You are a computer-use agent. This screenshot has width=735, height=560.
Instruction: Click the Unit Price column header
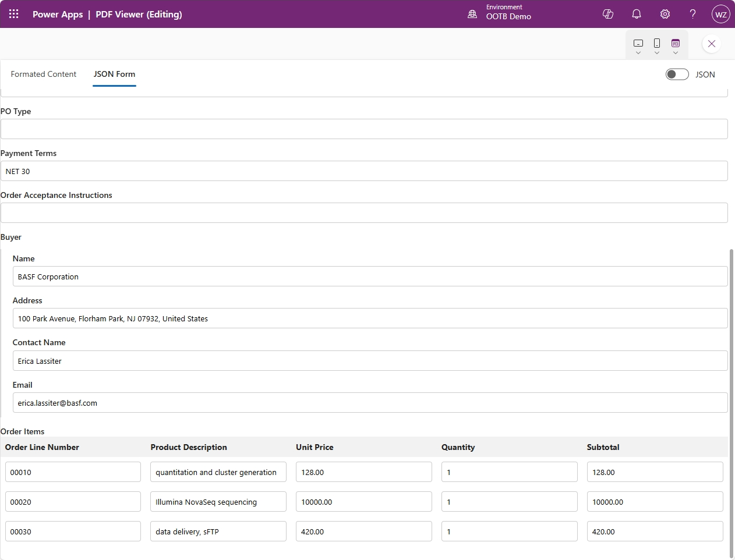(x=315, y=447)
